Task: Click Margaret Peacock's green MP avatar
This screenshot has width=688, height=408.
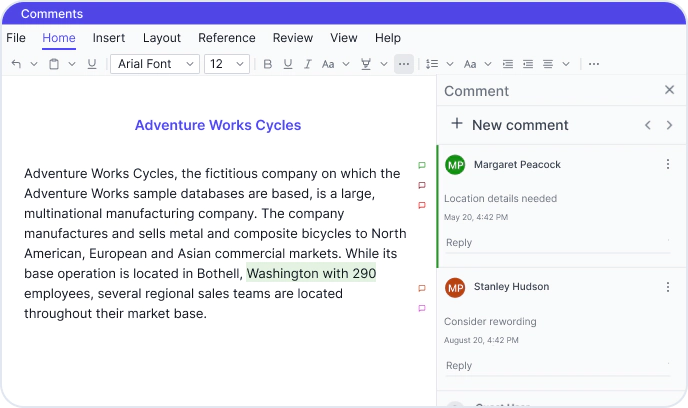Action: tap(455, 165)
